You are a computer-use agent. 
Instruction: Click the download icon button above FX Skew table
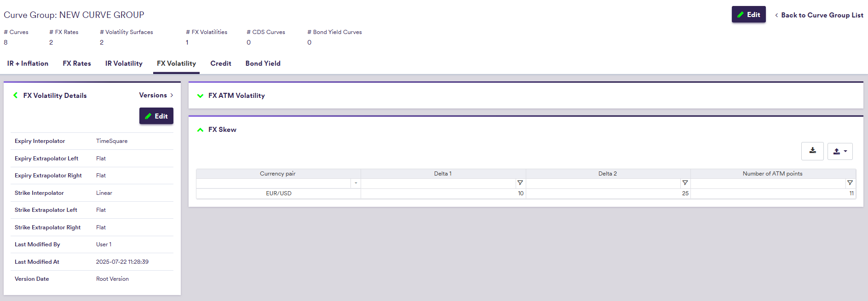pos(812,151)
